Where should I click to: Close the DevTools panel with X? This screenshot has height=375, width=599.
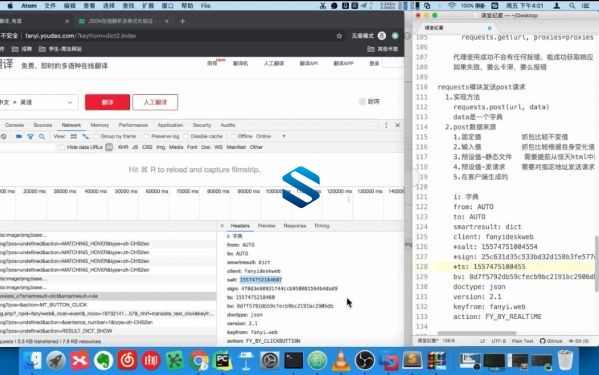(x=397, y=125)
